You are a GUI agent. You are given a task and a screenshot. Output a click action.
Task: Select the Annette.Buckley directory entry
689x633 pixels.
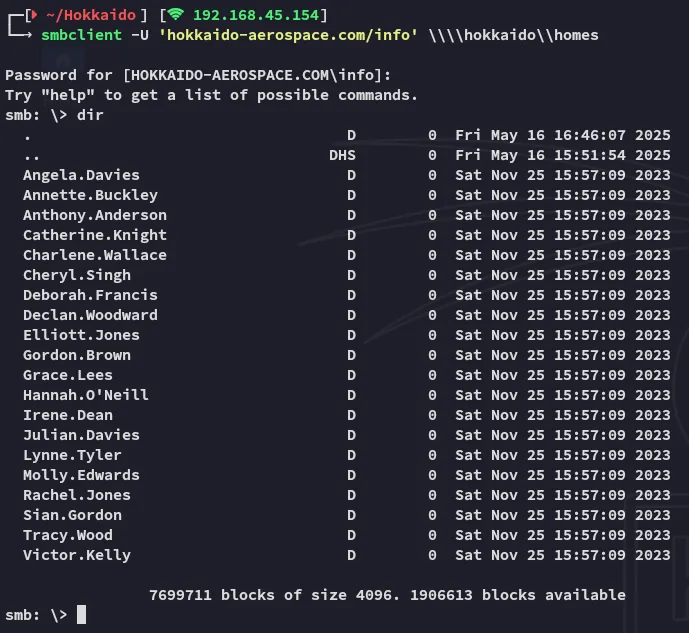(x=90, y=195)
